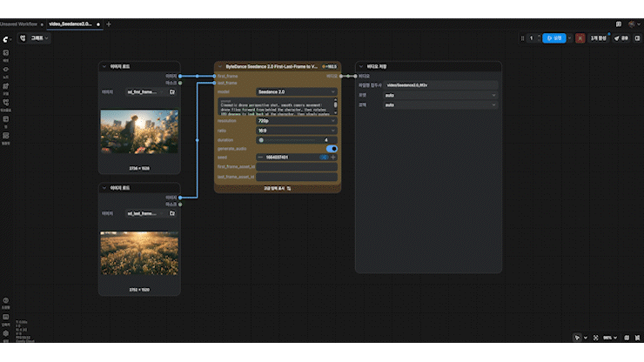Switch to the Unsaved Workflow tab
Screen dimensions: 644x362
tap(18, 24)
